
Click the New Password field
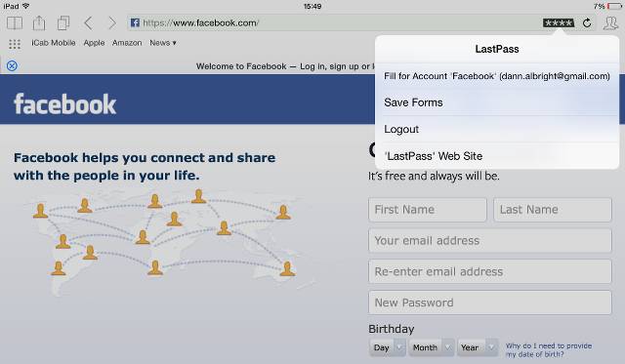[490, 303]
